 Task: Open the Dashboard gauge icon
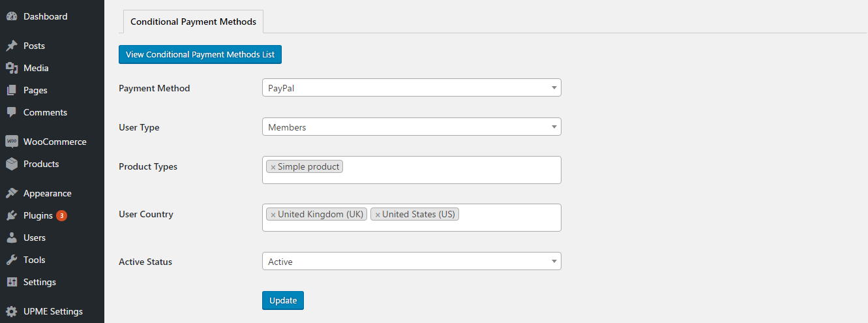12,16
